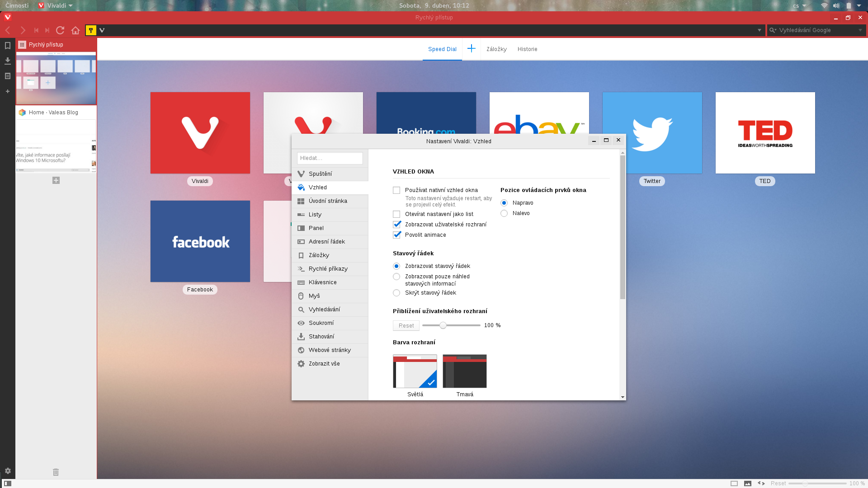868x488 pixels.
Task: Open settings via the gear icon
Action: tap(8, 471)
